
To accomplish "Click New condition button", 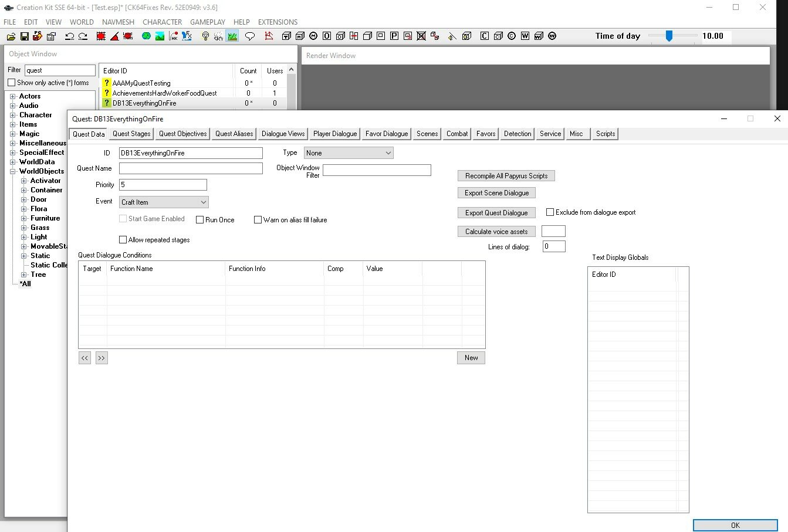I will 471,358.
